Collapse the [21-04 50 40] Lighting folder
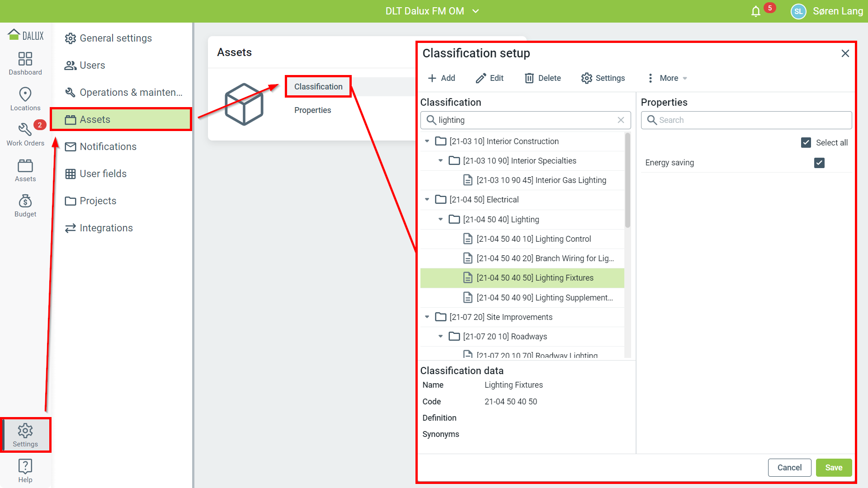 click(441, 220)
